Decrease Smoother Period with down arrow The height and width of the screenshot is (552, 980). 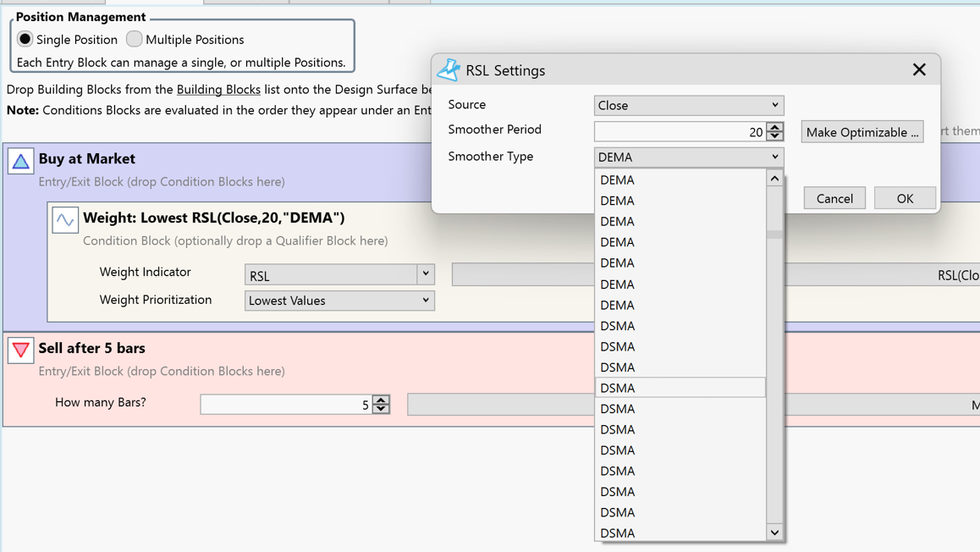pyautogui.click(x=774, y=135)
